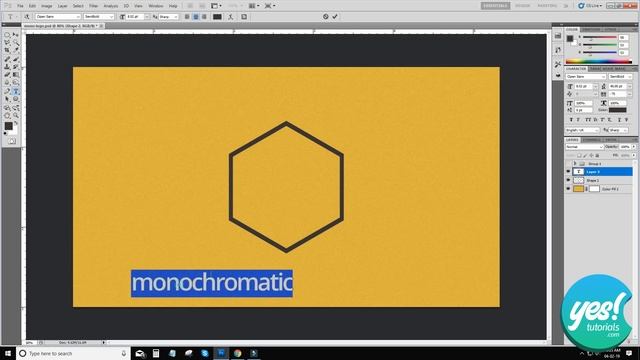Click the foreground color swatch in toolbox
Viewport: 640px width, 360px height.
(x=9, y=126)
